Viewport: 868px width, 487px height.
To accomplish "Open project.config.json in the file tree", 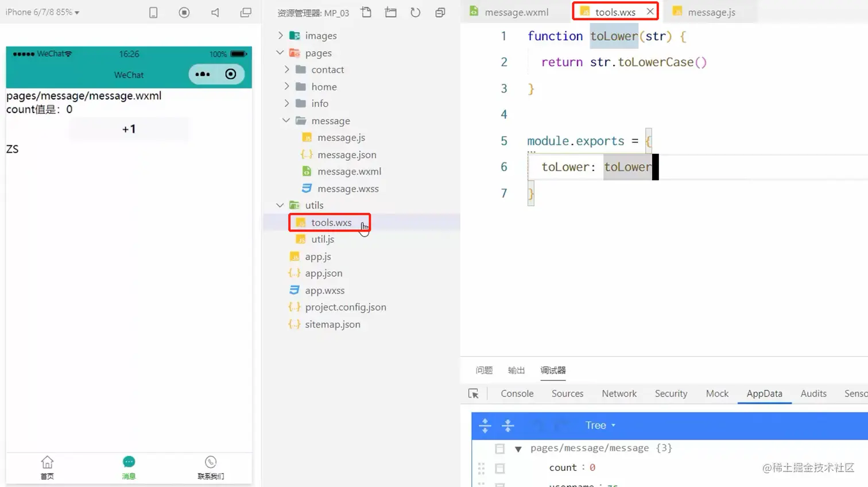I will pos(345,307).
